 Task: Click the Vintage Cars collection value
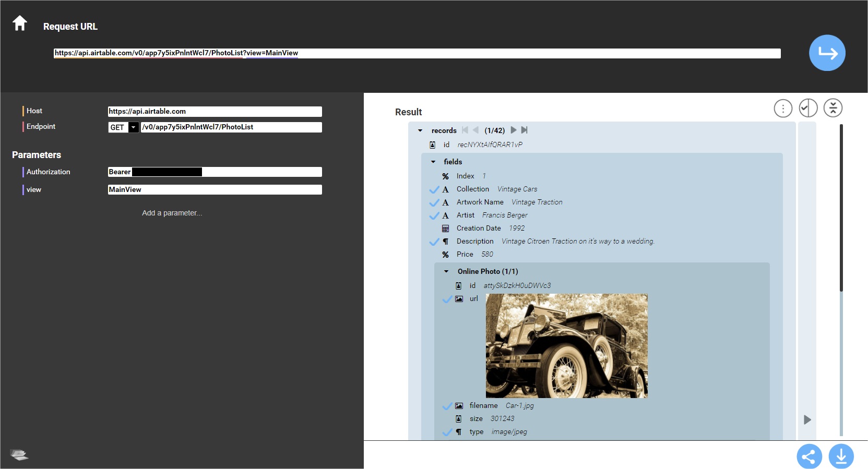(517, 189)
